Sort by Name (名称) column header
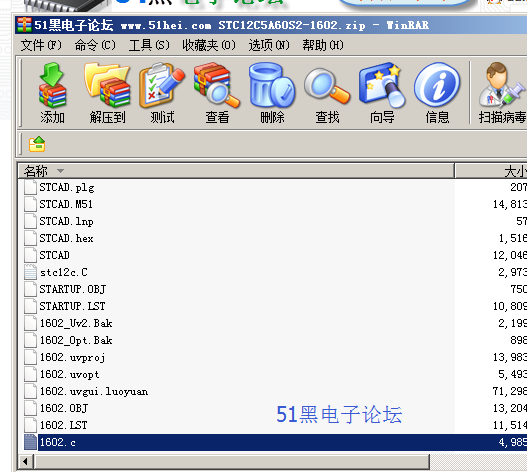Image resolution: width=527 pixels, height=472 pixels. pos(236,171)
